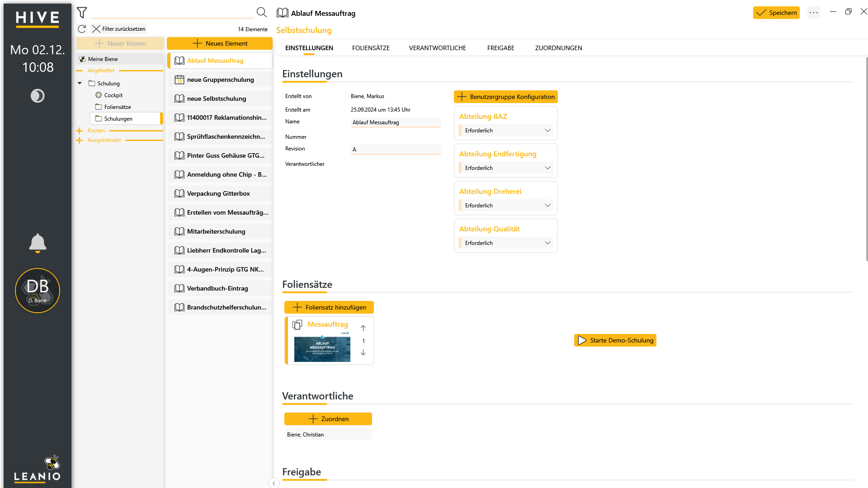The width and height of the screenshot is (868, 488).
Task: Click the Leanio bee logo
Action: [x=52, y=463]
